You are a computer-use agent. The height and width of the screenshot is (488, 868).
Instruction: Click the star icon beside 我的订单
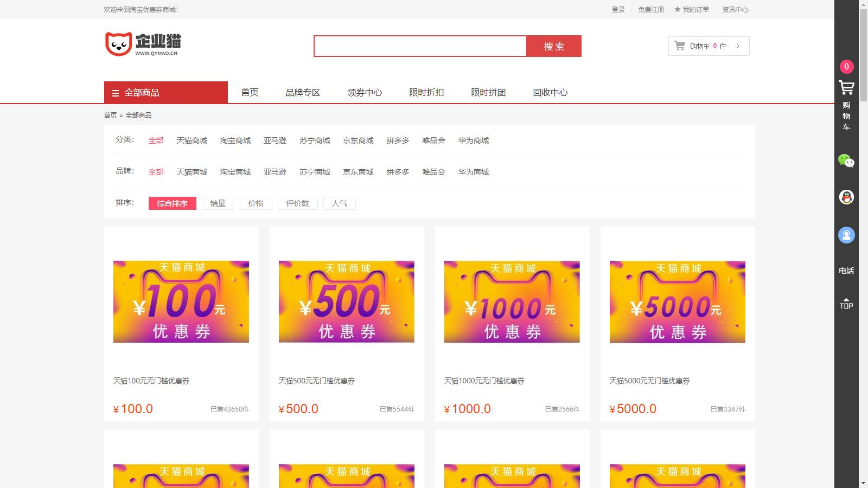(678, 9)
